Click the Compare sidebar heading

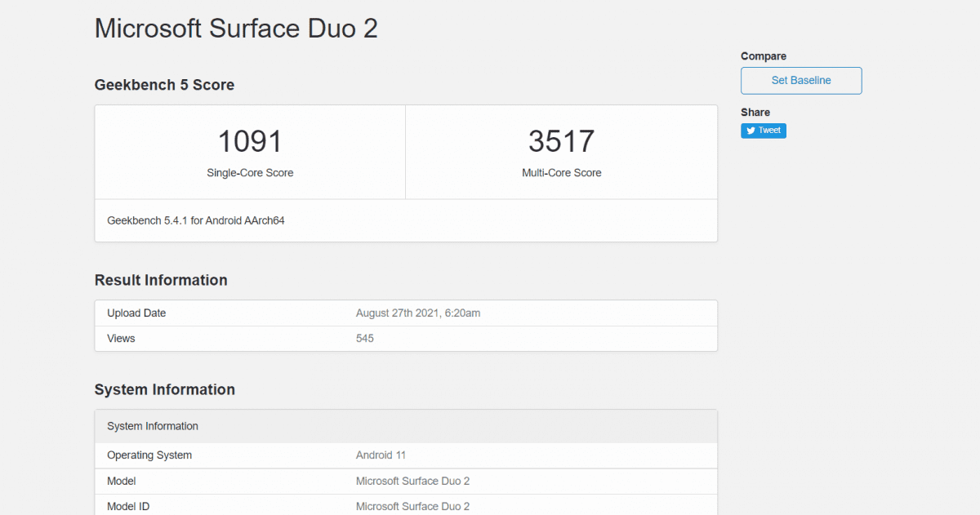point(764,56)
